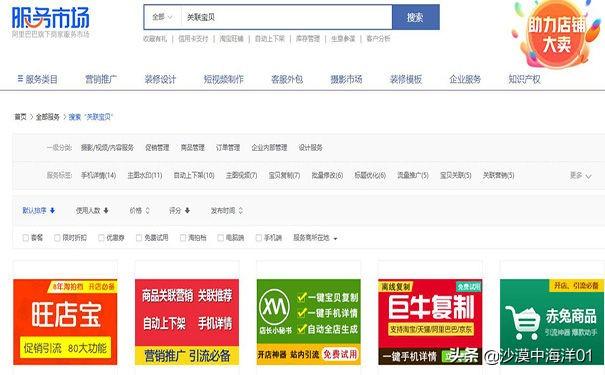The image size is (605, 375).
Task: Filter by 商品管理 category
Action: pyautogui.click(x=193, y=148)
